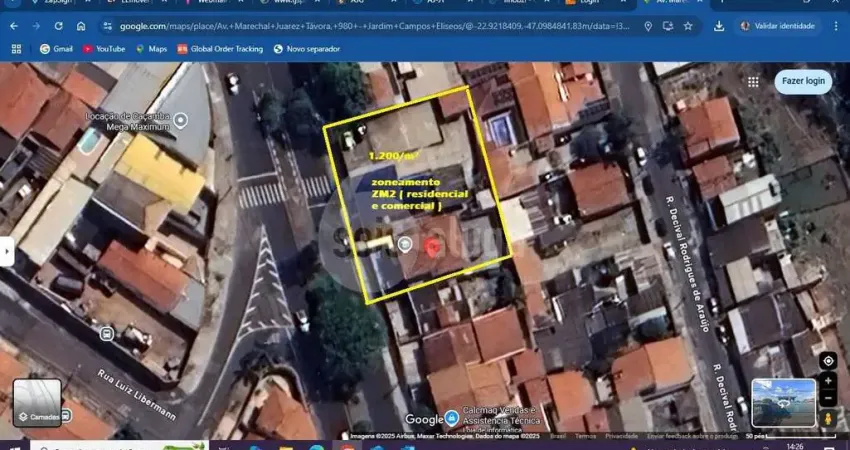The image size is (850, 450).
Task: Click the location permission icon in address bar
Action: 648,26
